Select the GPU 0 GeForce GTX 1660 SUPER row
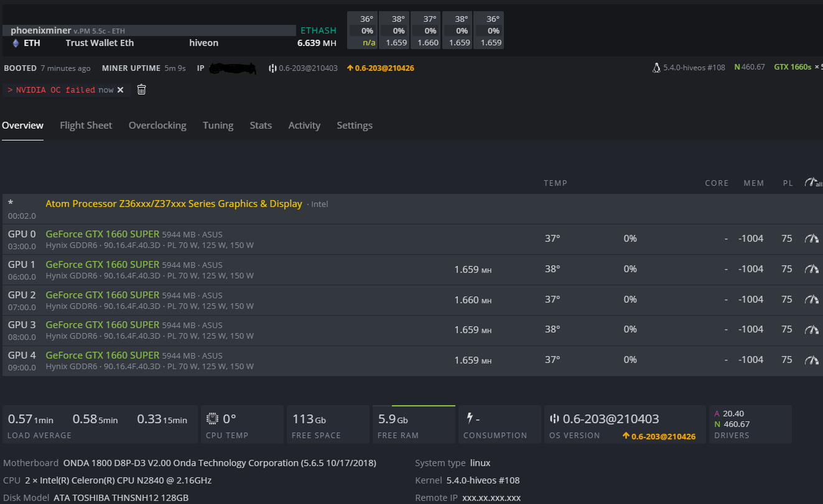Image resolution: width=823 pixels, height=504 pixels. click(x=411, y=239)
